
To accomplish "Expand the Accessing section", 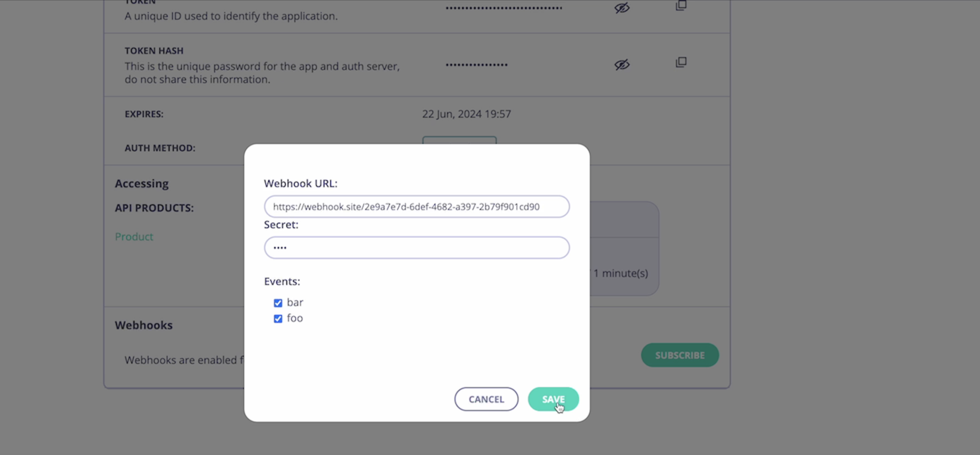I will coord(142,183).
